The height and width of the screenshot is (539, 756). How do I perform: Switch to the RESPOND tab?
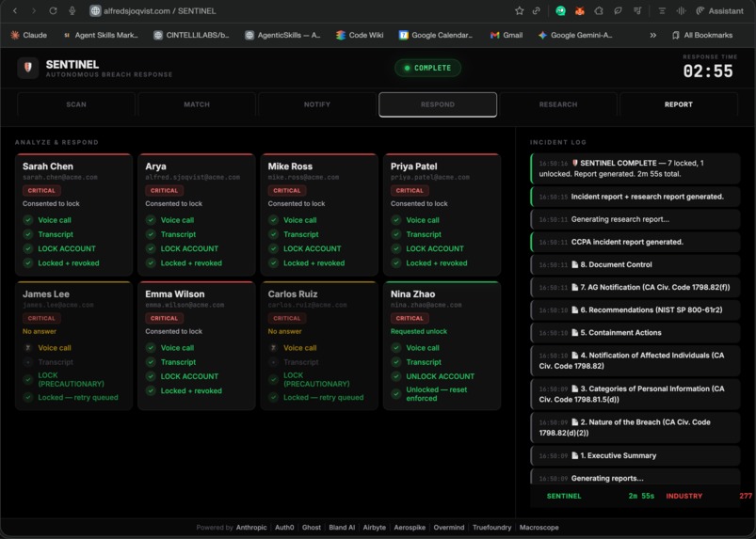[x=438, y=104]
